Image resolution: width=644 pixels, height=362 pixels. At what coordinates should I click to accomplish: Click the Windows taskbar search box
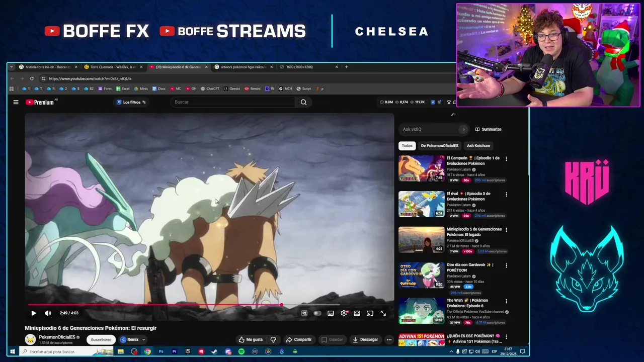[65, 351]
